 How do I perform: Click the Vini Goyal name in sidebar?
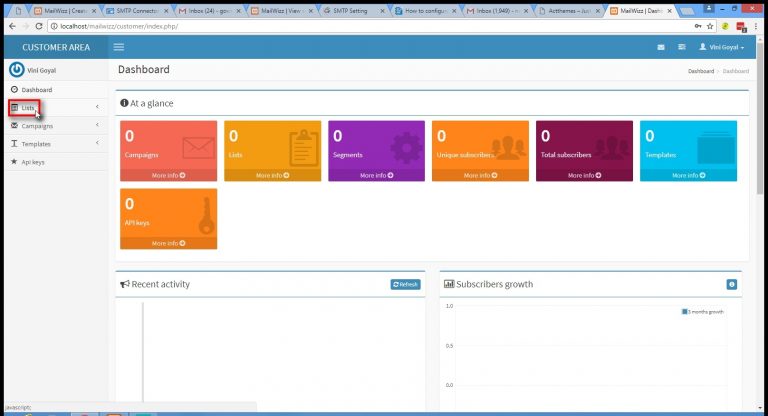point(42,71)
